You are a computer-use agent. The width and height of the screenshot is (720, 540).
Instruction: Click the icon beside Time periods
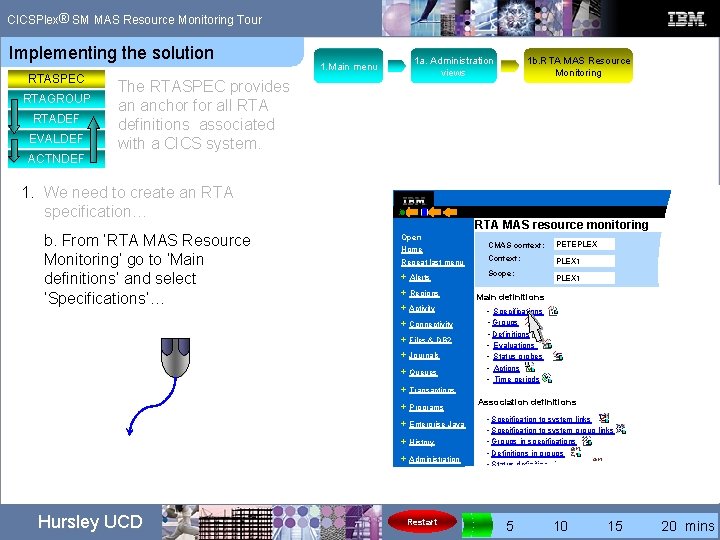point(547,378)
